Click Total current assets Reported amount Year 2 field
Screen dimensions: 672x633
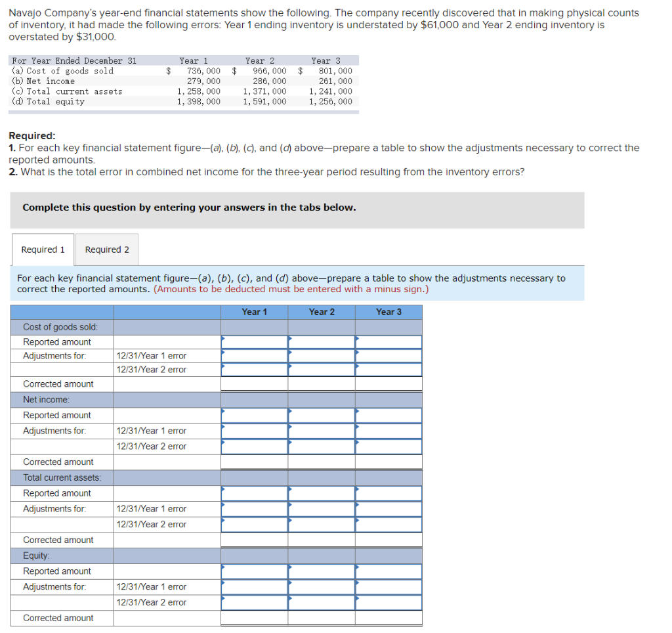(322, 494)
